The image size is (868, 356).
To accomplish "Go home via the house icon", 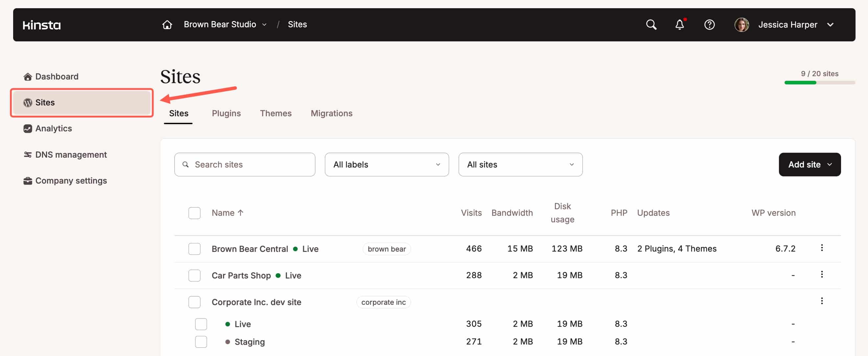I will pos(167,25).
